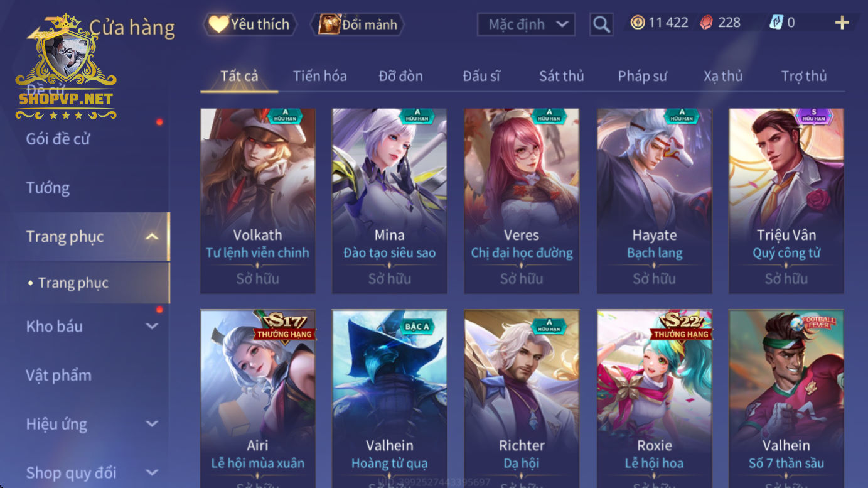
Task: Click the plus icon to add currency
Action: pyautogui.click(x=842, y=23)
